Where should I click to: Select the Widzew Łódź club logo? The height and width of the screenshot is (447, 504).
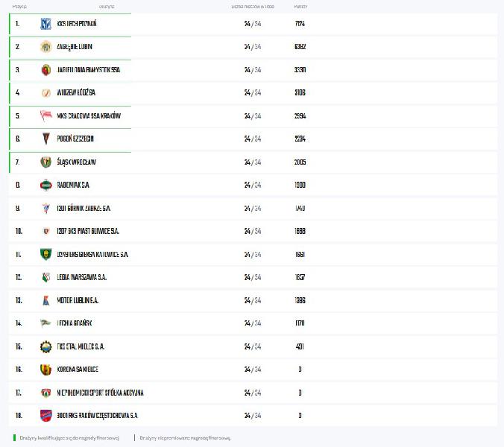point(45,93)
